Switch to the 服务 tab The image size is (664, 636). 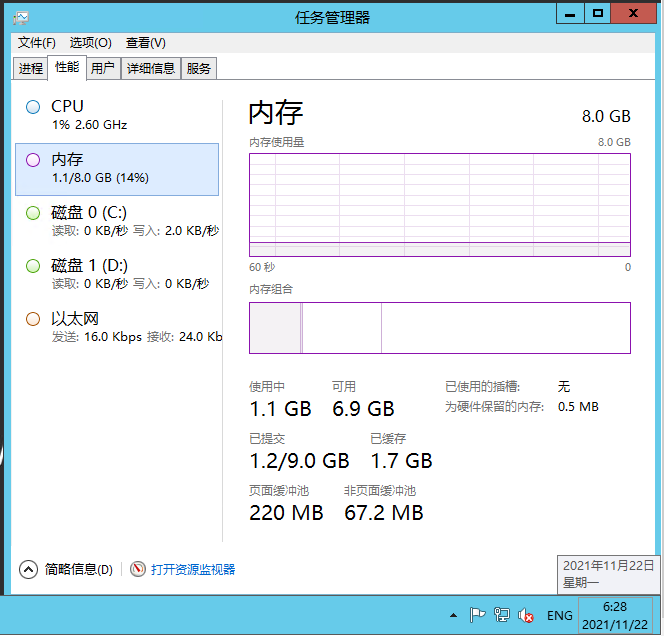point(199,68)
